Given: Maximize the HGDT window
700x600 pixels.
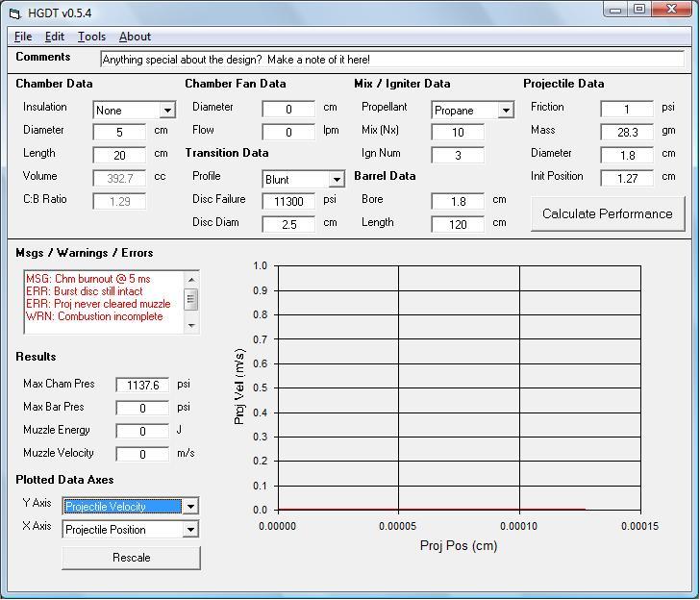Looking at the screenshot, I should pyautogui.click(x=639, y=10).
